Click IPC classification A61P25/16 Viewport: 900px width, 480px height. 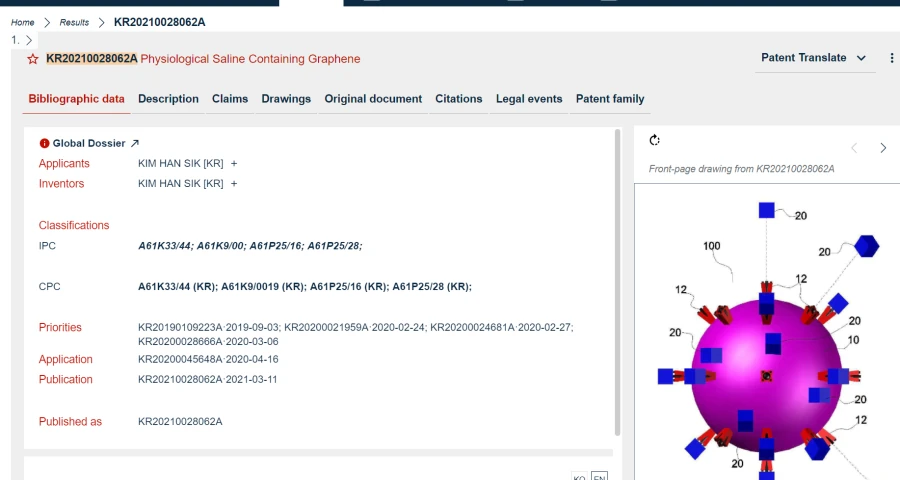coord(277,246)
